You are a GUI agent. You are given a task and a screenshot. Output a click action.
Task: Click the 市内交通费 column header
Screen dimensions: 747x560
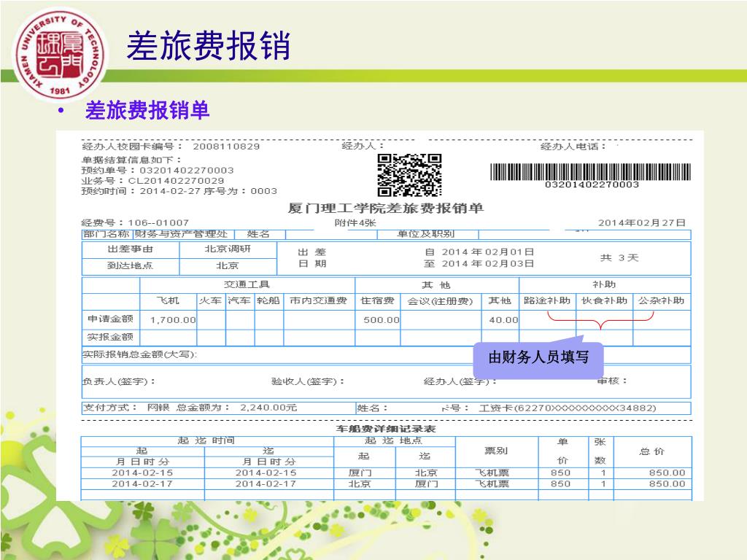(x=319, y=301)
